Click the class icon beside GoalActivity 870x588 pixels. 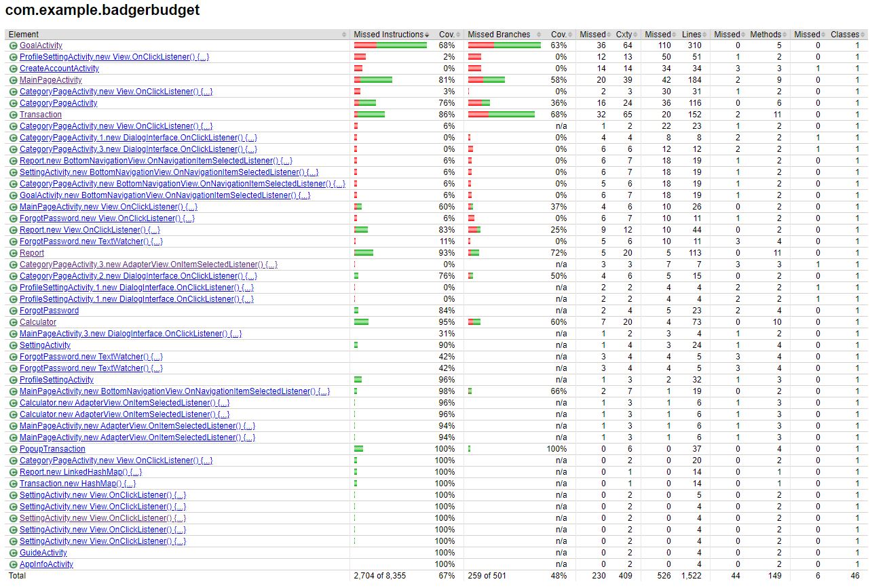click(x=12, y=45)
